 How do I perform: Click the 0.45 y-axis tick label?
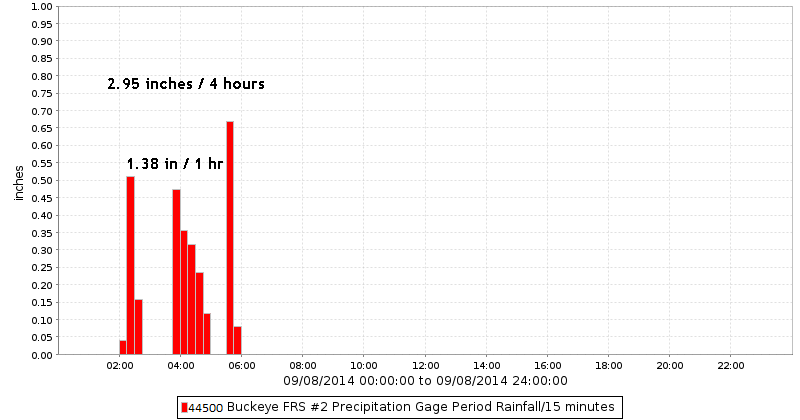42,198
